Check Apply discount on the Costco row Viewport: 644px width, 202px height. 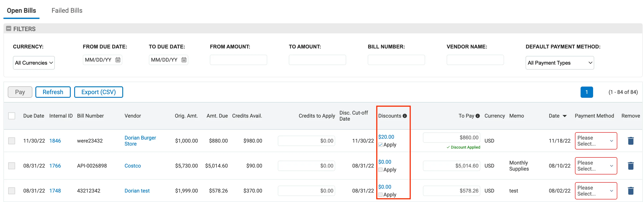380,170
